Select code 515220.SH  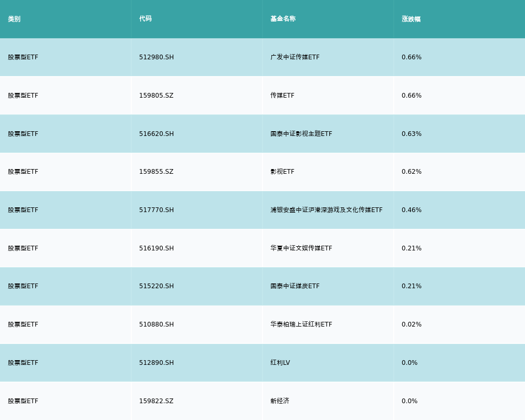point(156,286)
